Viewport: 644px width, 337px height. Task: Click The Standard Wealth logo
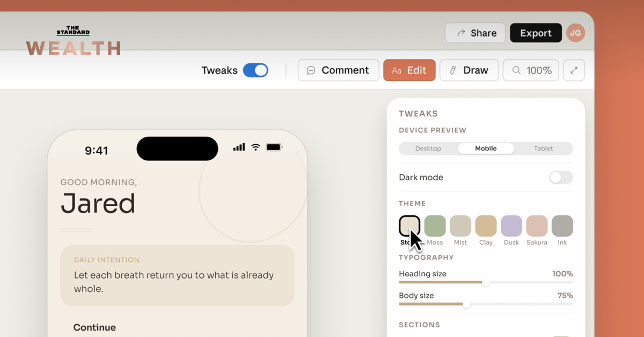pos(73,41)
